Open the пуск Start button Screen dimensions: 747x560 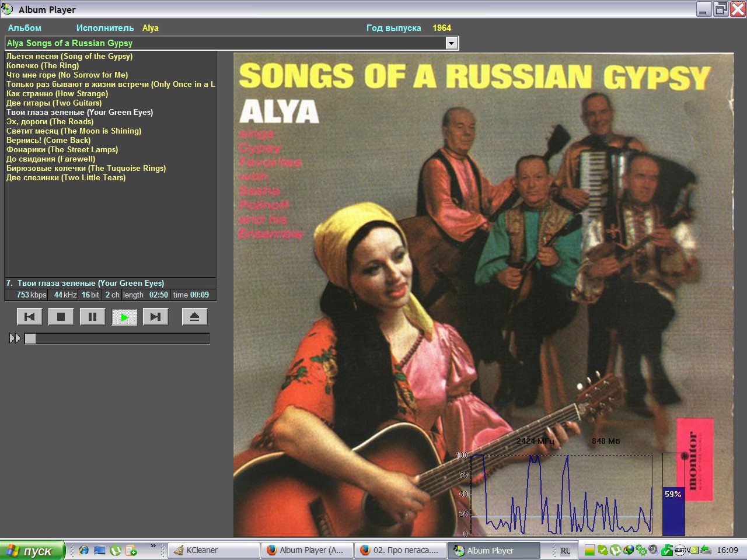click(x=32, y=551)
